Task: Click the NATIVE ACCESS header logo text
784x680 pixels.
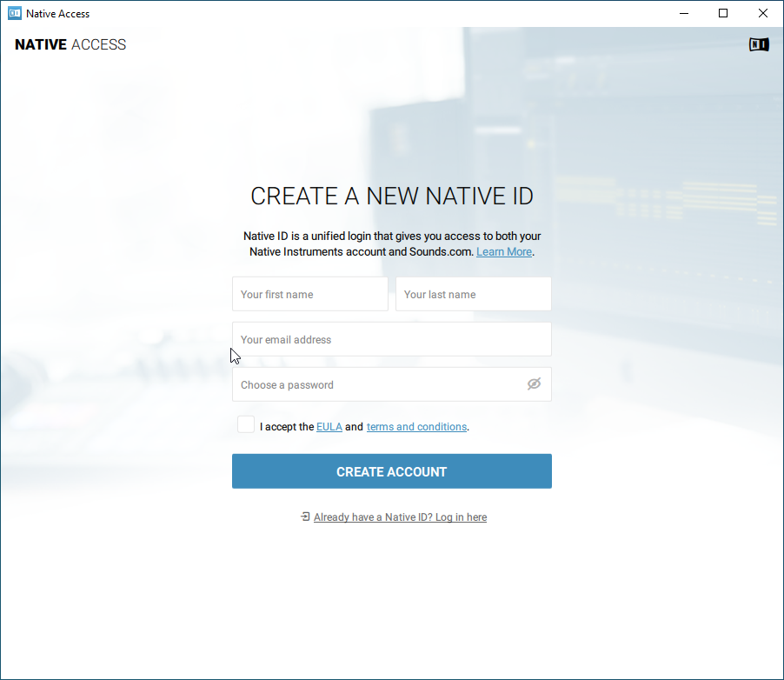Action: point(70,44)
